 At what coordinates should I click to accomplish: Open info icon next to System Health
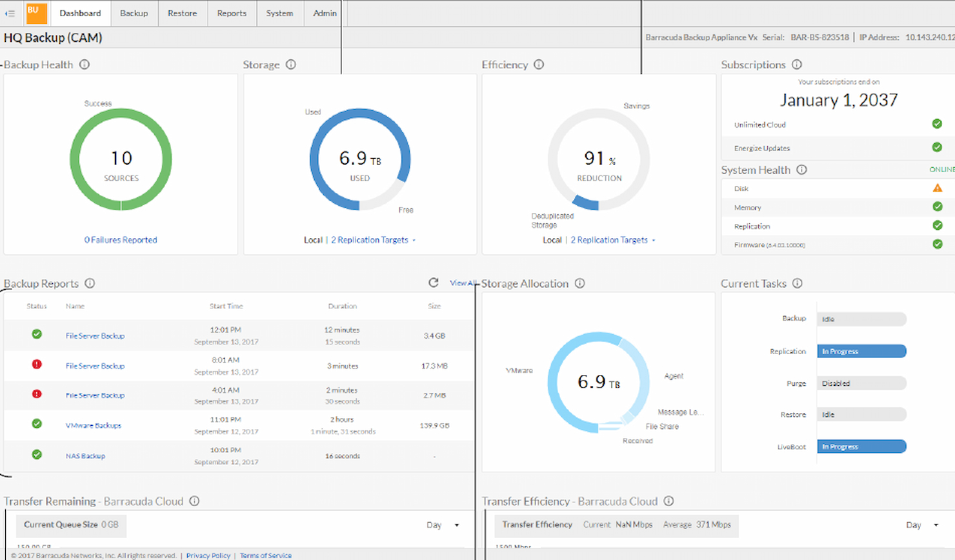[x=801, y=170]
